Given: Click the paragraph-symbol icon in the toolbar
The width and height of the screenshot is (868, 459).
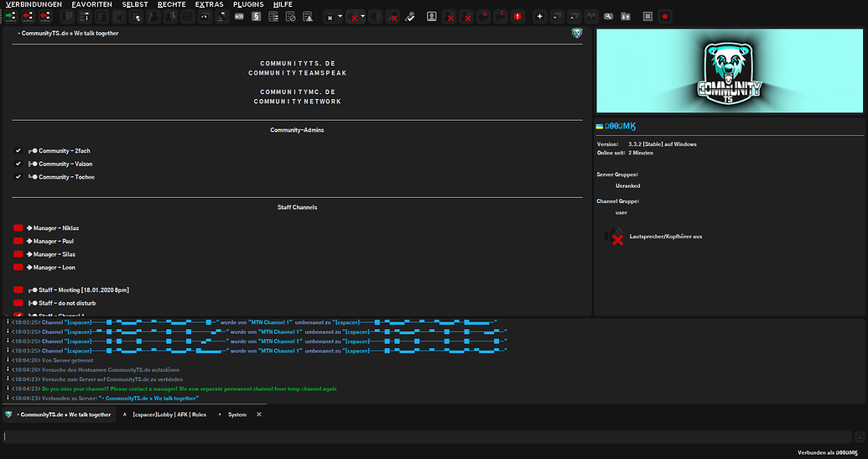Looking at the screenshot, I should click(x=255, y=16).
